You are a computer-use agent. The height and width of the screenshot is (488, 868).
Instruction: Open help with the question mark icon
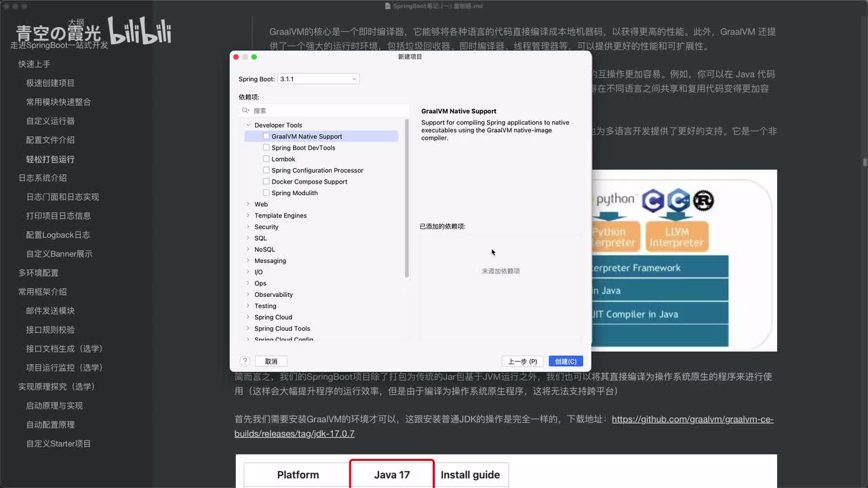point(245,361)
